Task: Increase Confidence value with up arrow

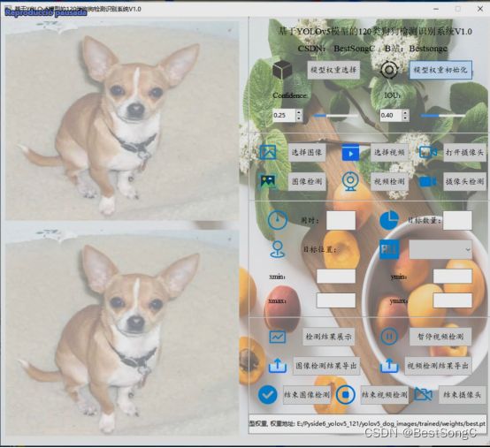Action: [x=299, y=112]
